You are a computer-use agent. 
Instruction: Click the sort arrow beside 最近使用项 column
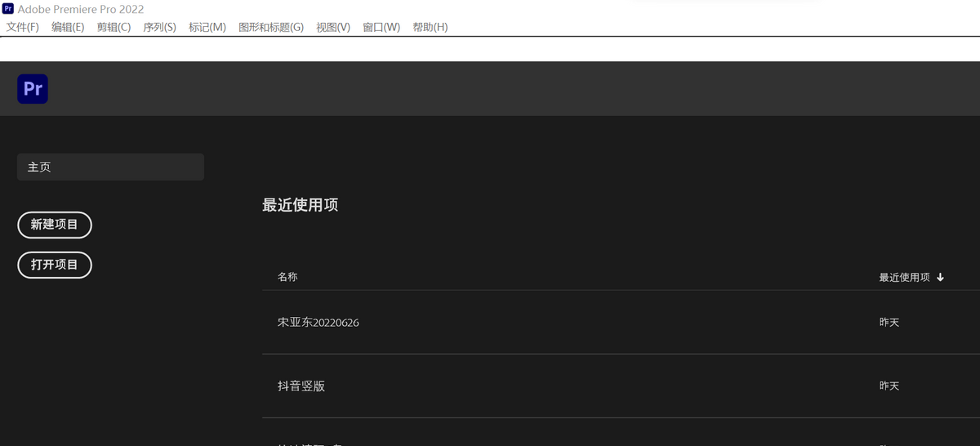(x=940, y=278)
